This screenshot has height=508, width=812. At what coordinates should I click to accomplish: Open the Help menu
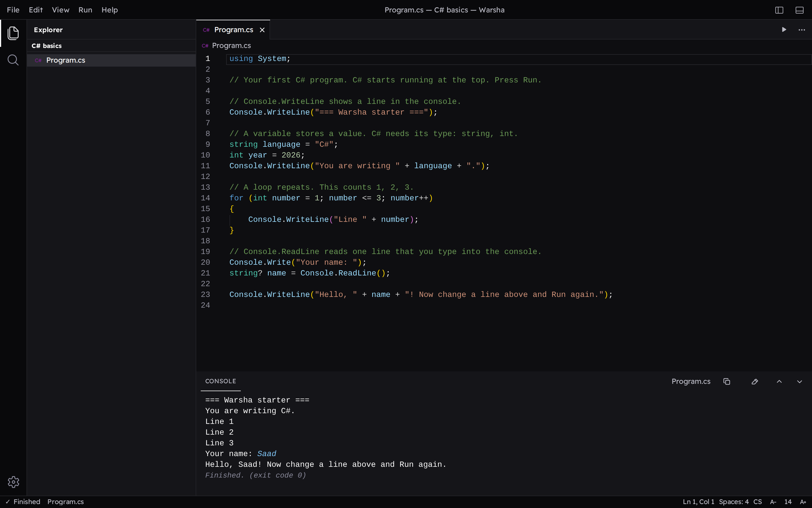pos(110,10)
